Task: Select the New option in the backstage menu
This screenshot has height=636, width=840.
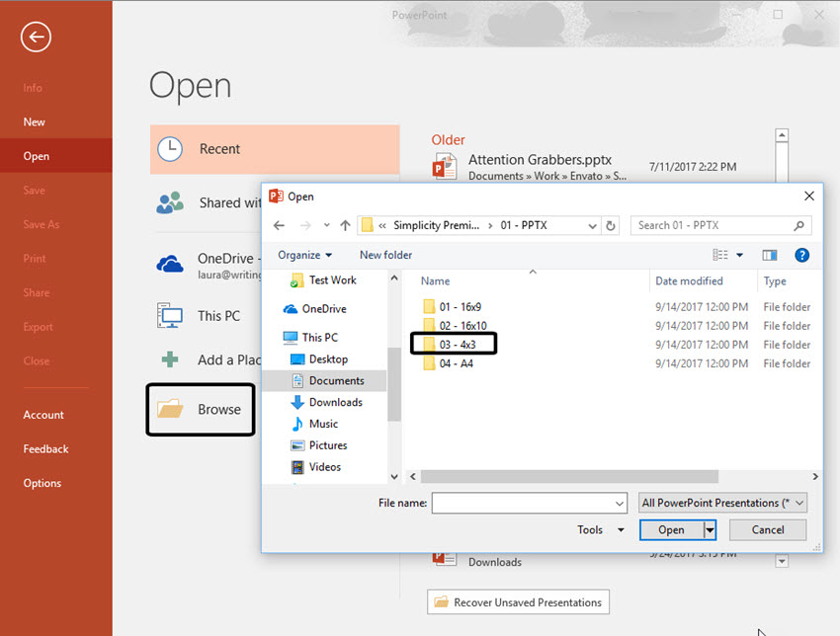Action: (34, 121)
